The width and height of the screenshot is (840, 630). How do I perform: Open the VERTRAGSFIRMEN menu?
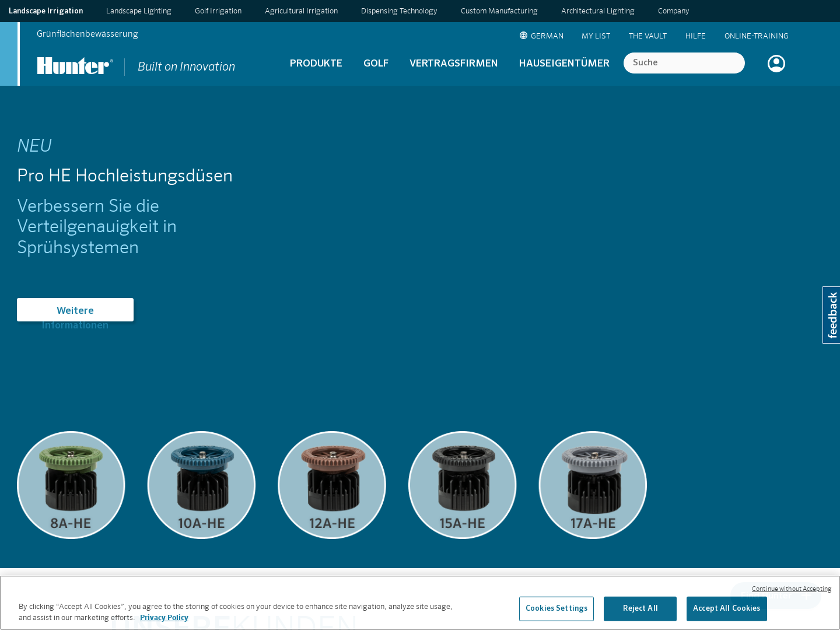click(x=454, y=63)
